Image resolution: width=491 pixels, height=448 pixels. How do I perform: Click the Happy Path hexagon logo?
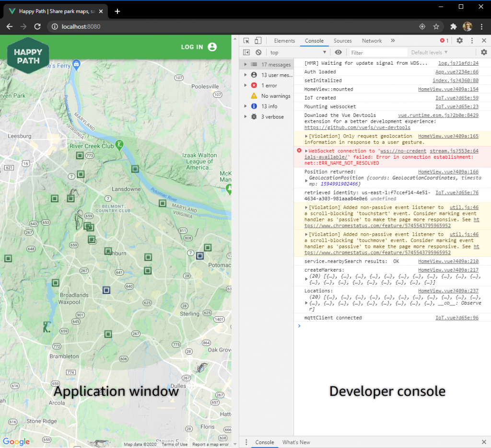pos(27,56)
